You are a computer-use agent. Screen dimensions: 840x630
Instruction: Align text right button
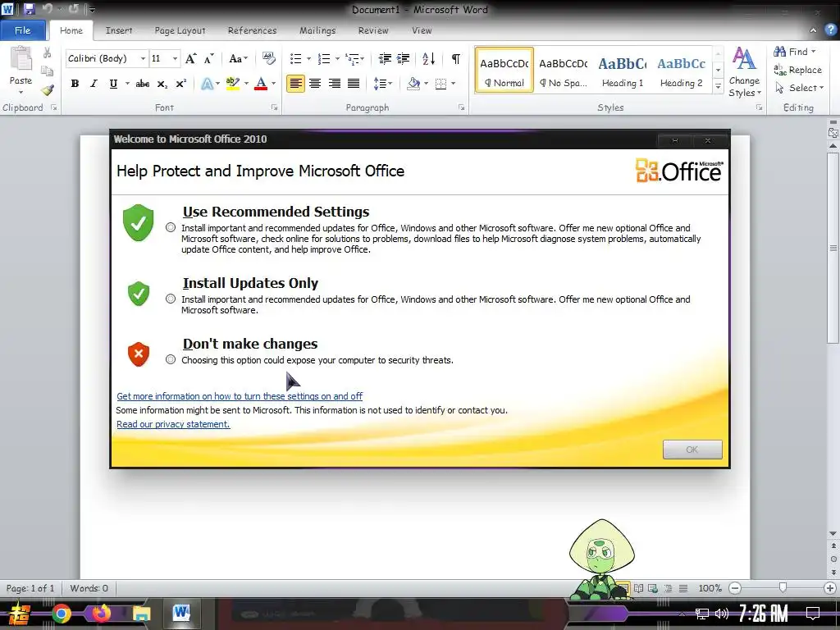coord(335,84)
